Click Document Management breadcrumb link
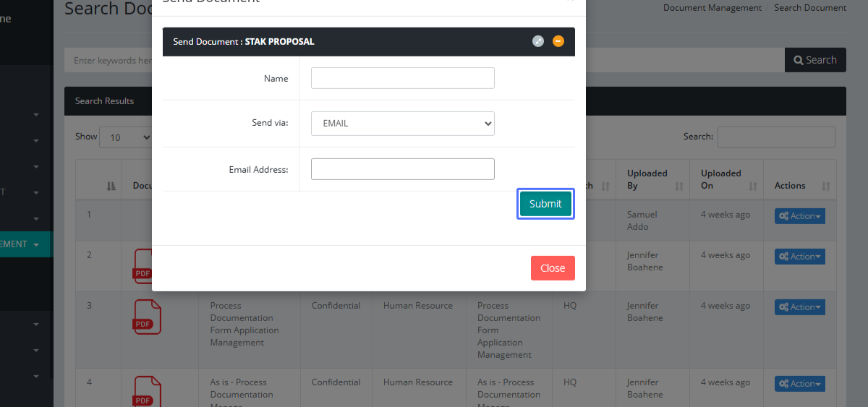 [x=712, y=8]
